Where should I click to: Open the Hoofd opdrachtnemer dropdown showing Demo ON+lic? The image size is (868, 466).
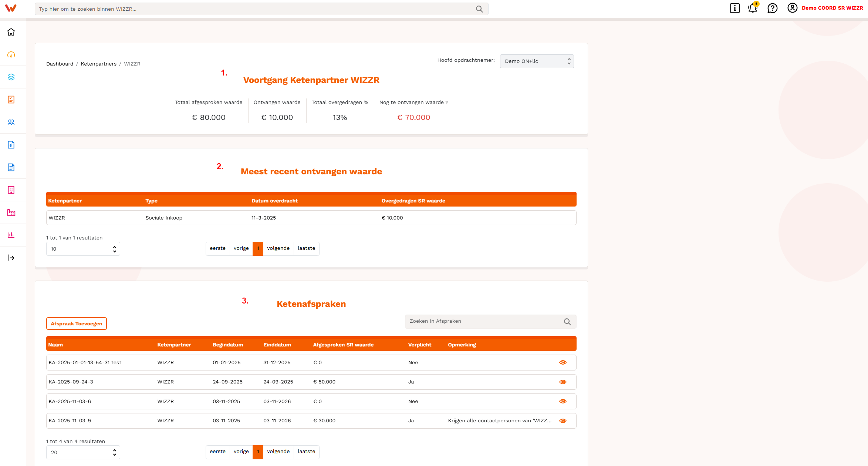[x=537, y=61]
